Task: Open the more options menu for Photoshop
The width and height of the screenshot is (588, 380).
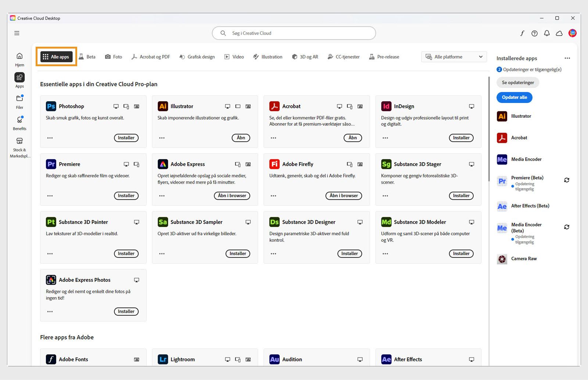Action: pyautogui.click(x=50, y=138)
